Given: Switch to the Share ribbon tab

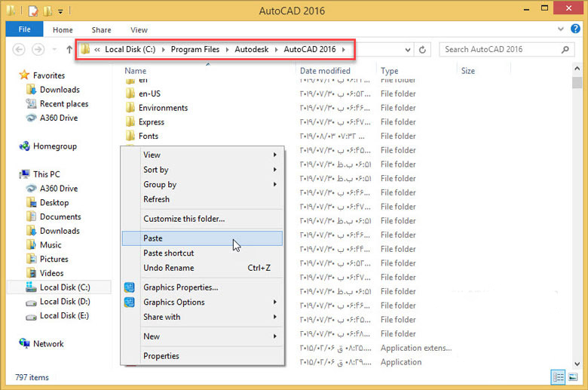Looking at the screenshot, I should 101,29.
